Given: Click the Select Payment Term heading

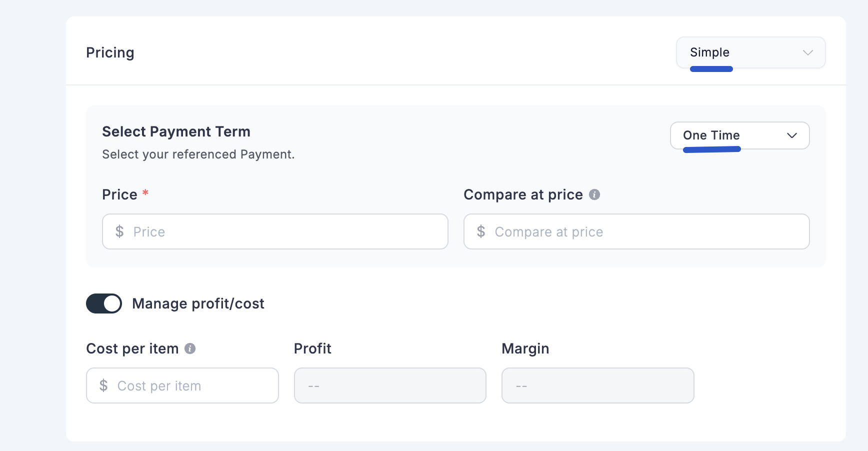Looking at the screenshot, I should [176, 131].
